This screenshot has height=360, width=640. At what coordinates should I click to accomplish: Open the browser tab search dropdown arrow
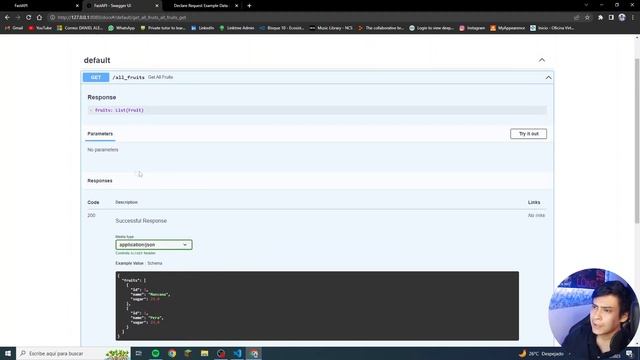(x=586, y=6)
